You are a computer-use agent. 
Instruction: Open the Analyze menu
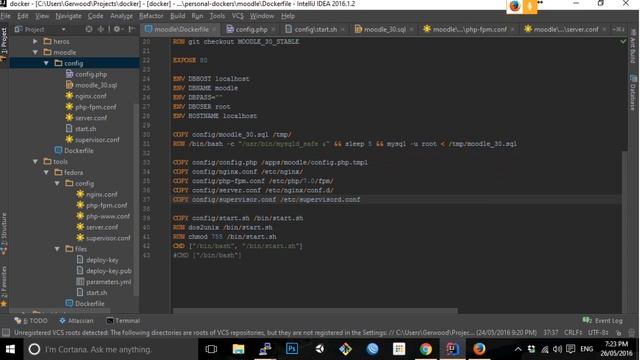click(x=121, y=16)
